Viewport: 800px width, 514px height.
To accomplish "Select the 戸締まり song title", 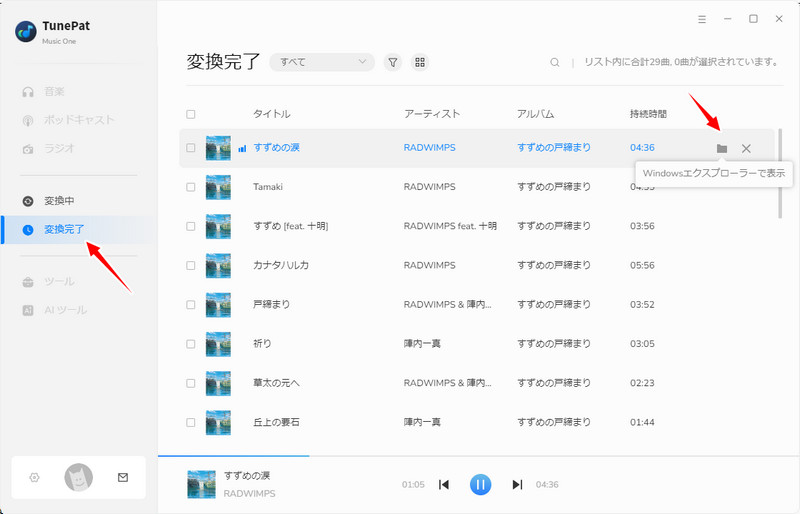I will point(271,305).
